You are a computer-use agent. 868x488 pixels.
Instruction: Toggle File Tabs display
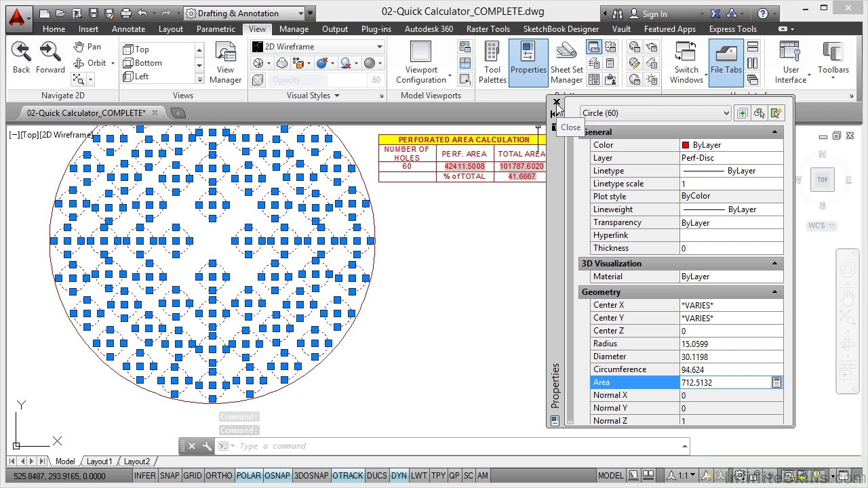tap(726, 63)
